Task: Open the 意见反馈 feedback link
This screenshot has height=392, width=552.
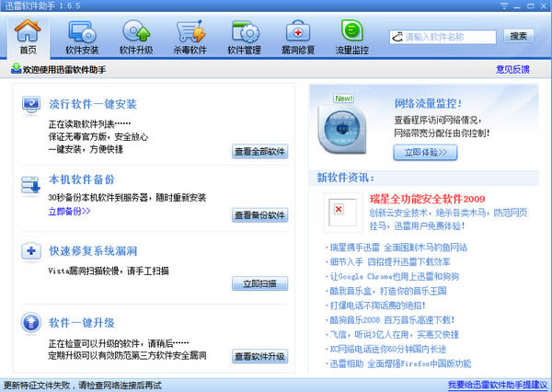Action: [512, 69]
